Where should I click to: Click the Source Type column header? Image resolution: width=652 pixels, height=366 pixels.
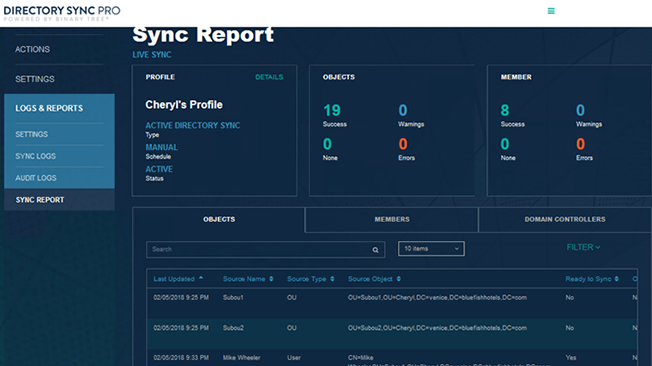(x=306, y=279)
